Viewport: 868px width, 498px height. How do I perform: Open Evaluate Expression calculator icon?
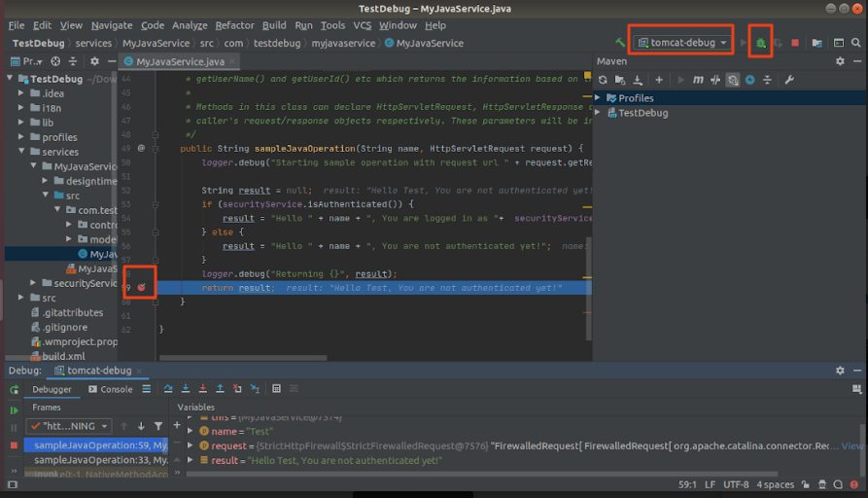coord(277,389)
